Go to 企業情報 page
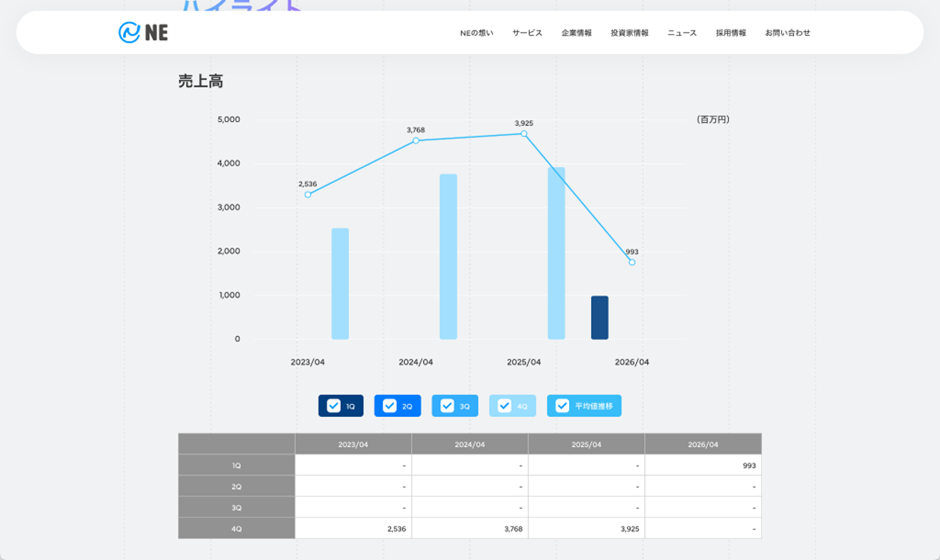940x560 pixels. [576, 33]
